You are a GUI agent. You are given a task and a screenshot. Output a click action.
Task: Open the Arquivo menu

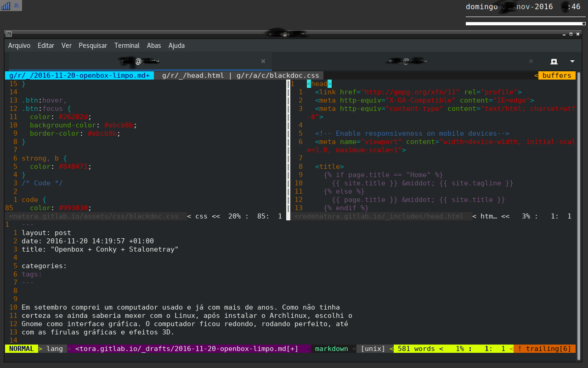pos(19,46)
